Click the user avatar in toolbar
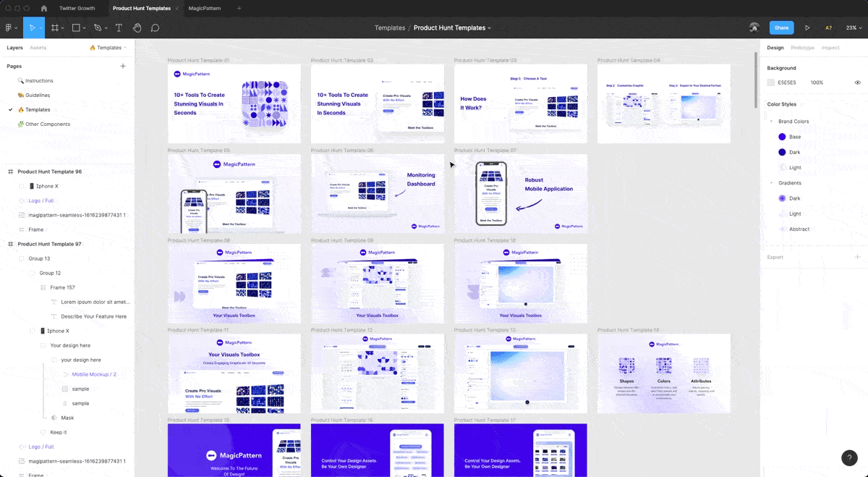868x477 pixels. (x=754, y=28)
